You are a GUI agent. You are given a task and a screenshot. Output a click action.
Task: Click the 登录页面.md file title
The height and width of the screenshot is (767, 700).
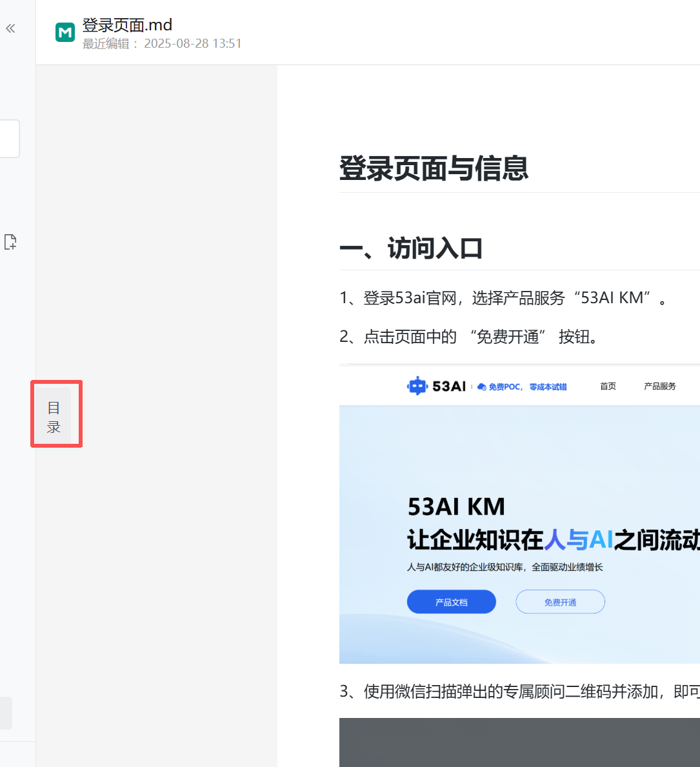(127, 25)
